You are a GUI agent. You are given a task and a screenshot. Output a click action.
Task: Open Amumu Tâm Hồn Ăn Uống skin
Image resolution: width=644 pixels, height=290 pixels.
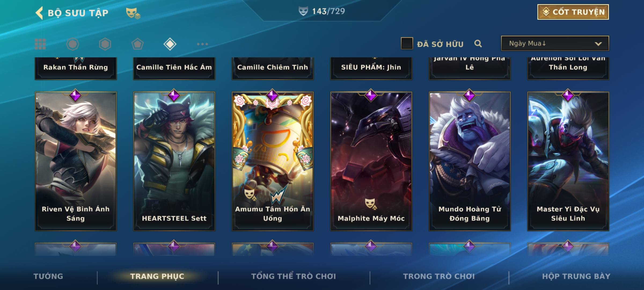(x=273, y=161)
